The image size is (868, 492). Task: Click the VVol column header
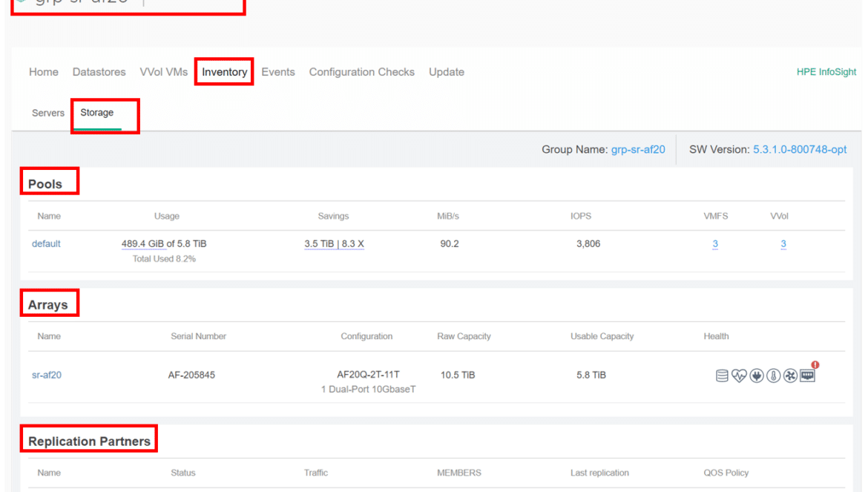pyautogui.click(x=779, y=216)
